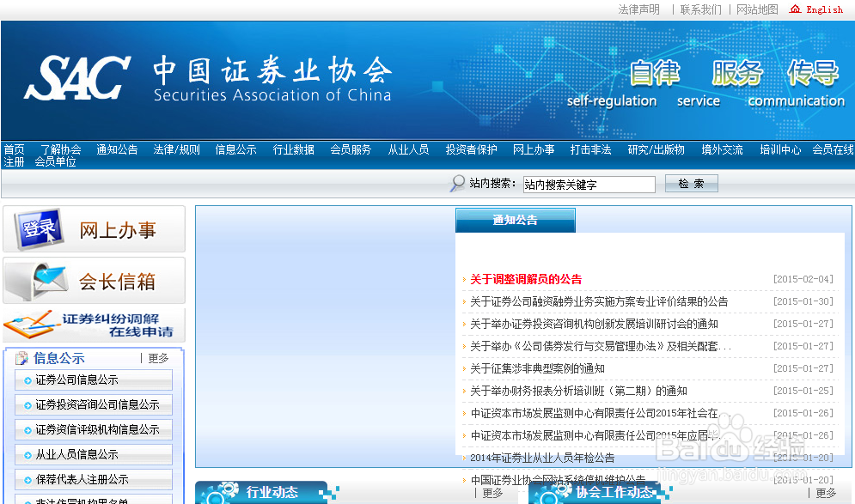The height and width of the screenshot is (504, 855).
Task: Open 了解协会 navigation menu
Action: [60, 149]
